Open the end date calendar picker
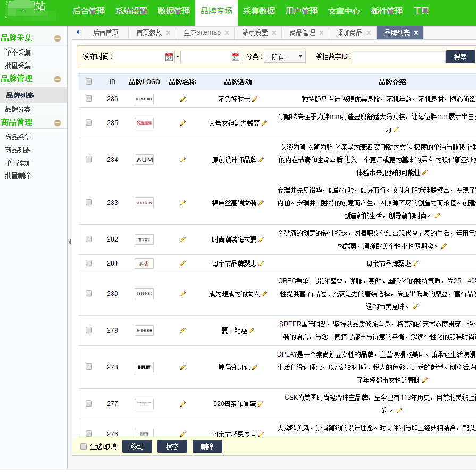 coord(235,56)
